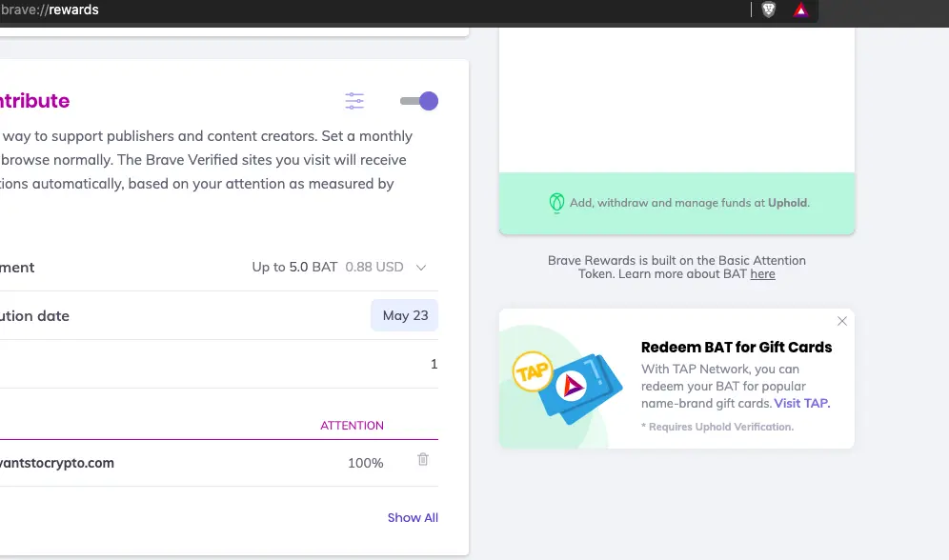Click the ATTENTION column header
Image resolution: width=949 pixels, height=560 pixels.
click(352, 426)
